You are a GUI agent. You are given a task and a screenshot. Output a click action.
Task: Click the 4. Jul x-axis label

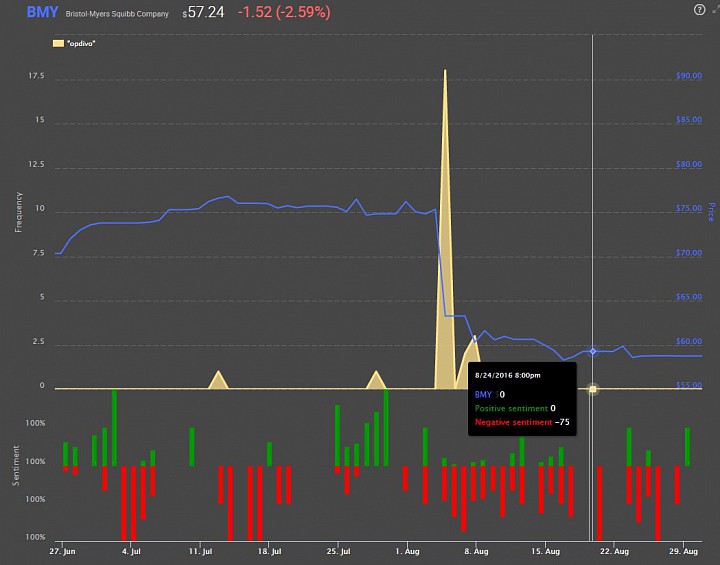(x=131, y=551)
